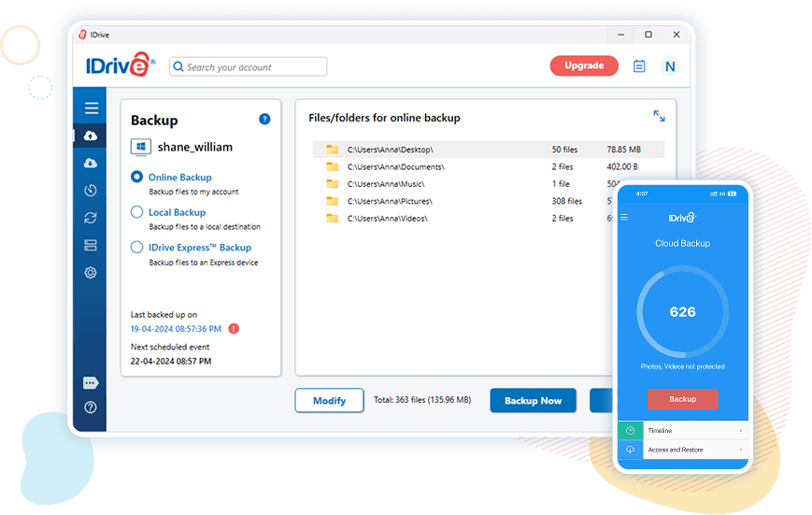Click the Online Backup label text

tap(179, 178)
